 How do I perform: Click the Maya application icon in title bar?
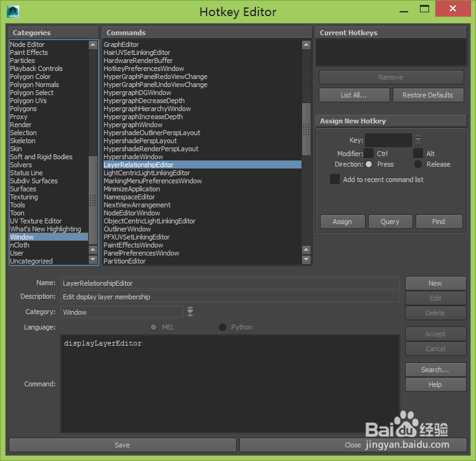[13, 12]
